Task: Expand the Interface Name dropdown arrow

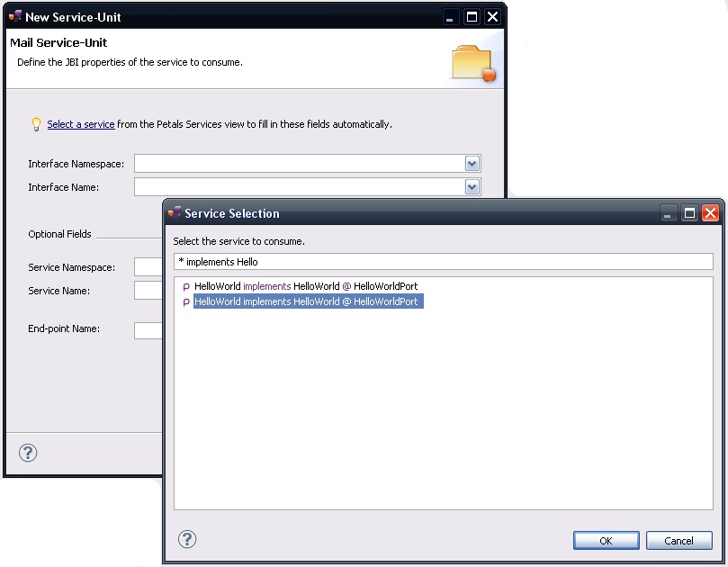Action: (x=472, y=187)
